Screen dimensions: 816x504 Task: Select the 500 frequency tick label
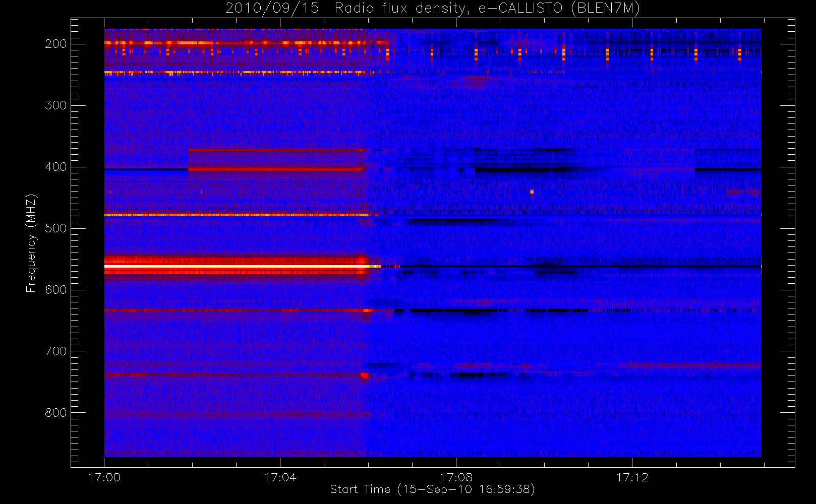point(56,228)
